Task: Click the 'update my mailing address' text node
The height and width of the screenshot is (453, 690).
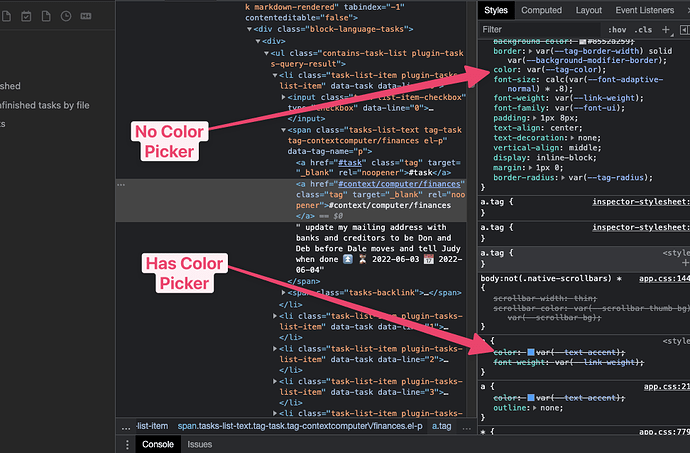Action: 378,249
